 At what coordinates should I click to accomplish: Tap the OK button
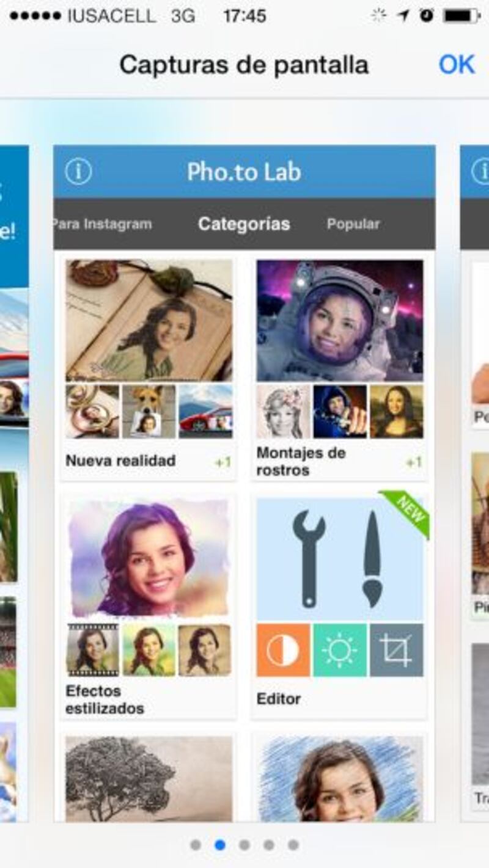click(457, 65)
